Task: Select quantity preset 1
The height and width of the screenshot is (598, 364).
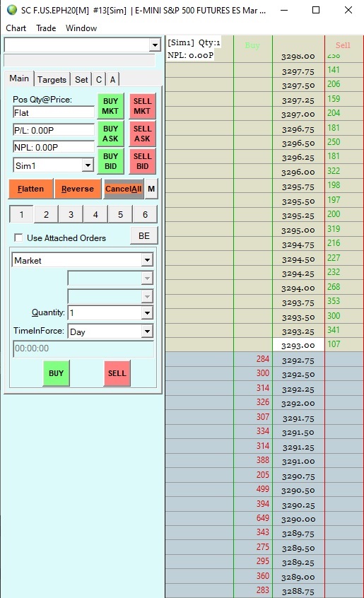Action: pyautogui.click(x=21, y=214)
